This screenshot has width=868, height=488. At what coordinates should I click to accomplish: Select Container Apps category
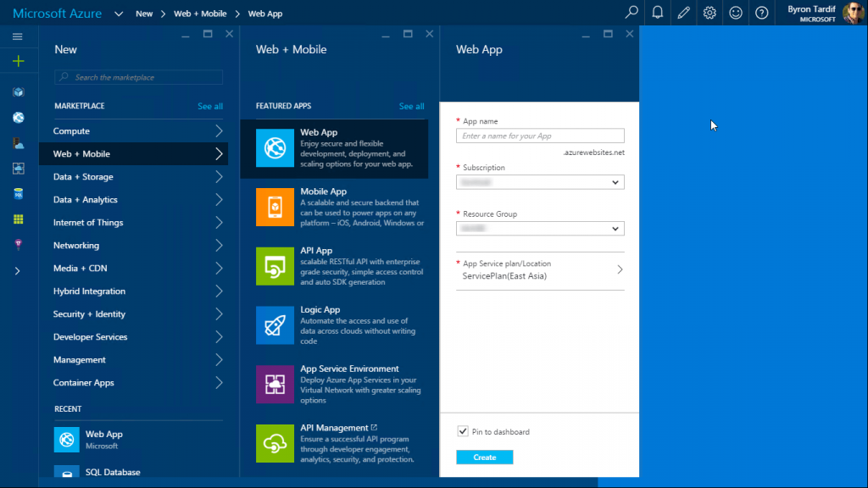pyautogui.click(x=133, y=382)
